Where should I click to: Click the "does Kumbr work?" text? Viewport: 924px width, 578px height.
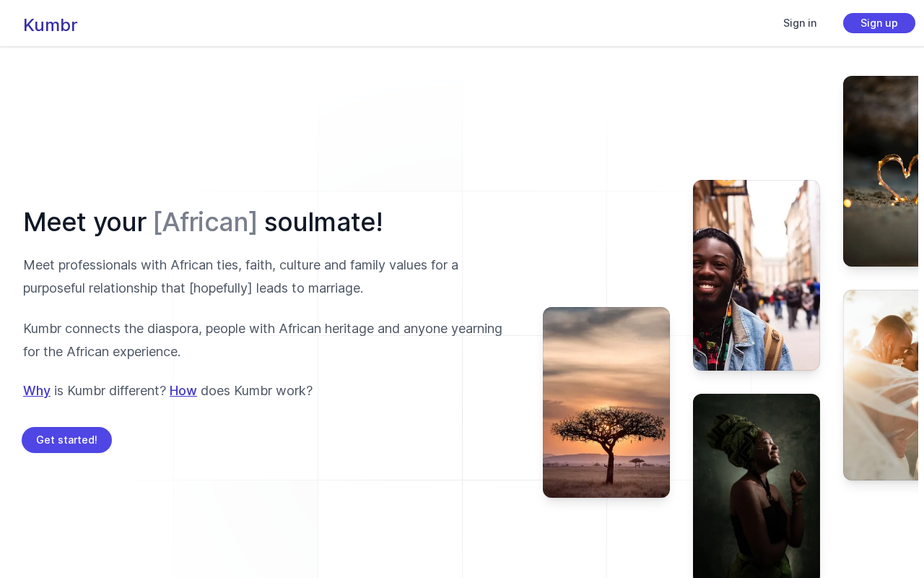(256, 391)
